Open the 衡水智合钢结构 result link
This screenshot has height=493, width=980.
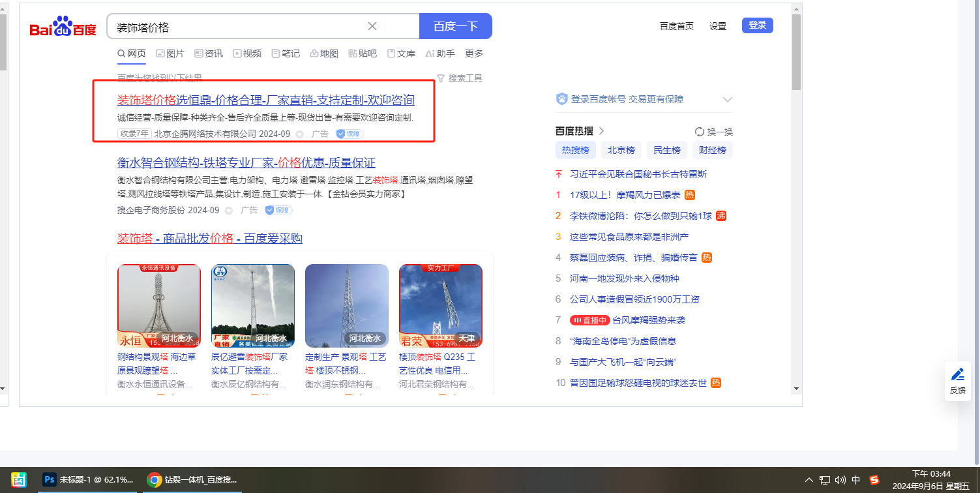[x=246, y=163]
